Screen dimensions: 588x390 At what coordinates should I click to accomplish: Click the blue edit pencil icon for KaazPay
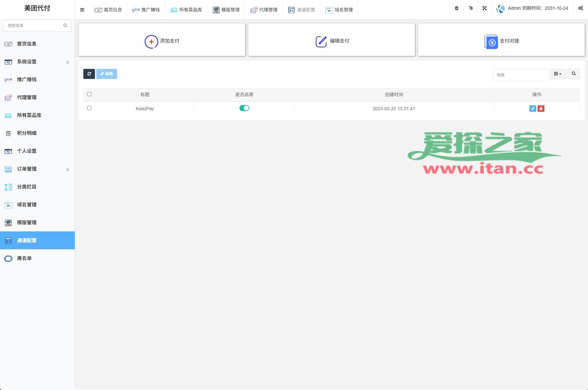coord(532,109)
